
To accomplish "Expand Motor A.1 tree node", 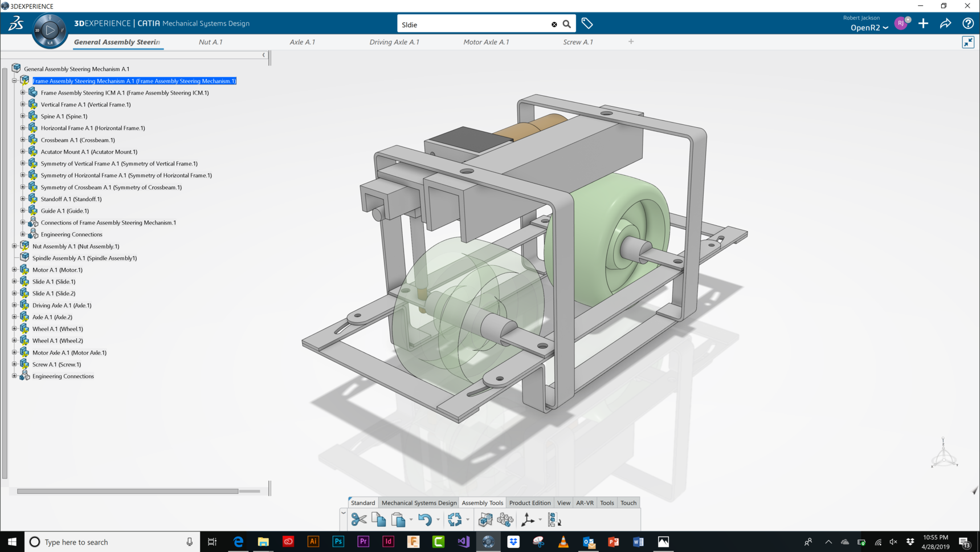I will coord(14,270).
